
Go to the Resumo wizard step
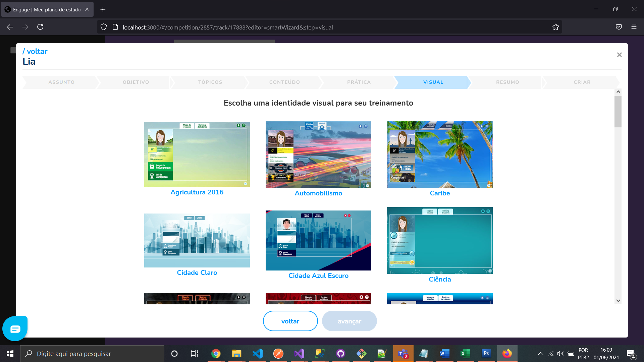tap(507, 82)
